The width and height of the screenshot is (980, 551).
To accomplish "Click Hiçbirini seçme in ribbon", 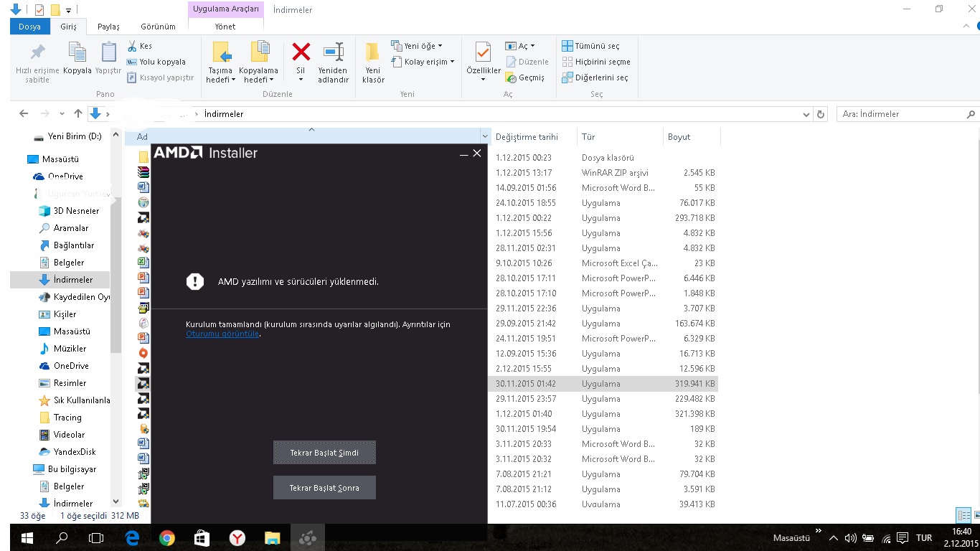I will tap(596, 62).
